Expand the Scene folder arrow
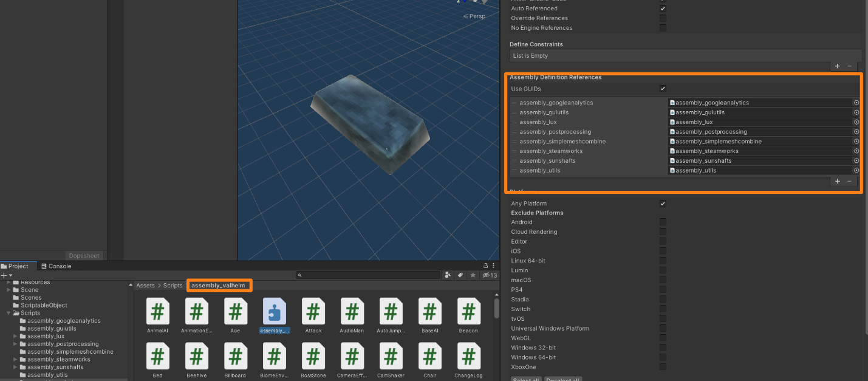The width and height of the screenshot is (868, 381). pos(9,290)
